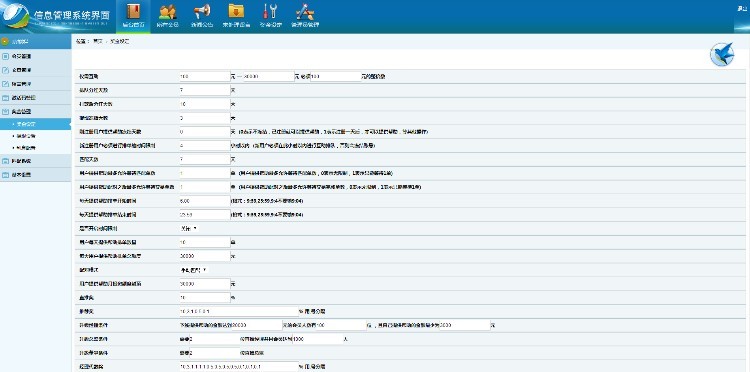The image size is (750, 372).
Task: Expand the sidebar folder item right after the sub-items
Action: pos(35,161)
